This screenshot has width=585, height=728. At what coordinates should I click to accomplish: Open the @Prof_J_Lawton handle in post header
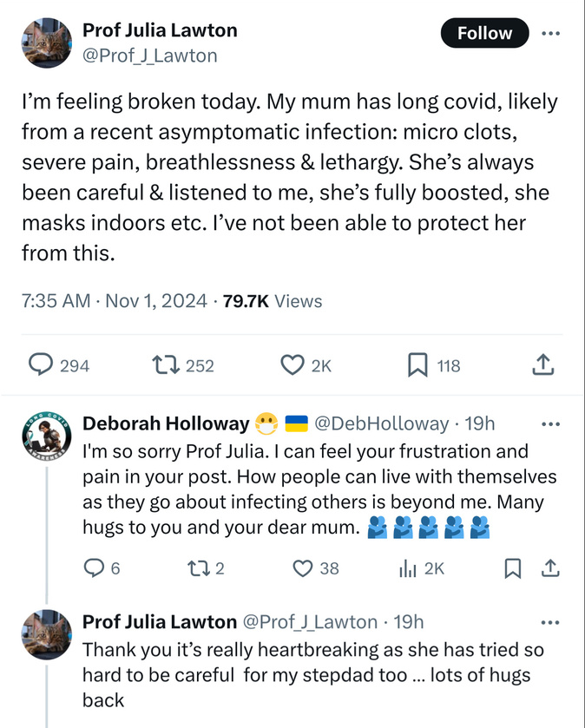pos(149,56)
